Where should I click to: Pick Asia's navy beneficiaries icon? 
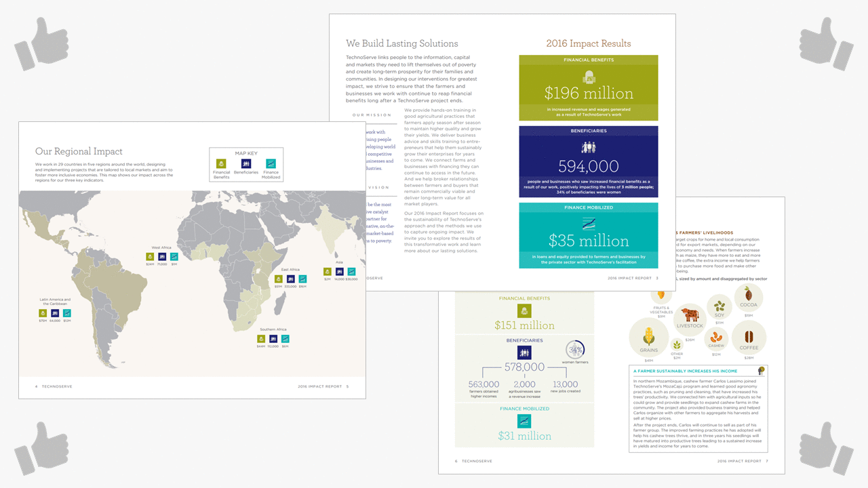coord(339,271)
